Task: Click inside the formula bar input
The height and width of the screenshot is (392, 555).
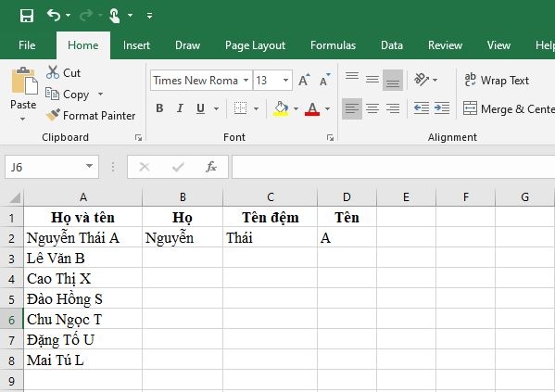Action: coord(394,167)
